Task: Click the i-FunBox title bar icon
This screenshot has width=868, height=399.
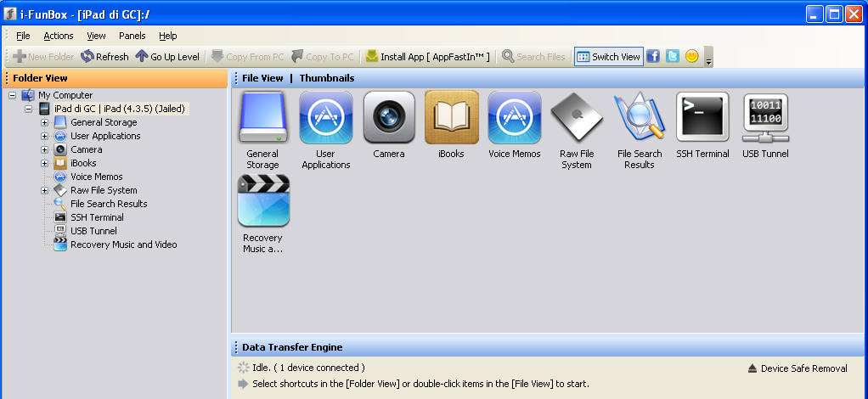Action: tap(10, 14)
